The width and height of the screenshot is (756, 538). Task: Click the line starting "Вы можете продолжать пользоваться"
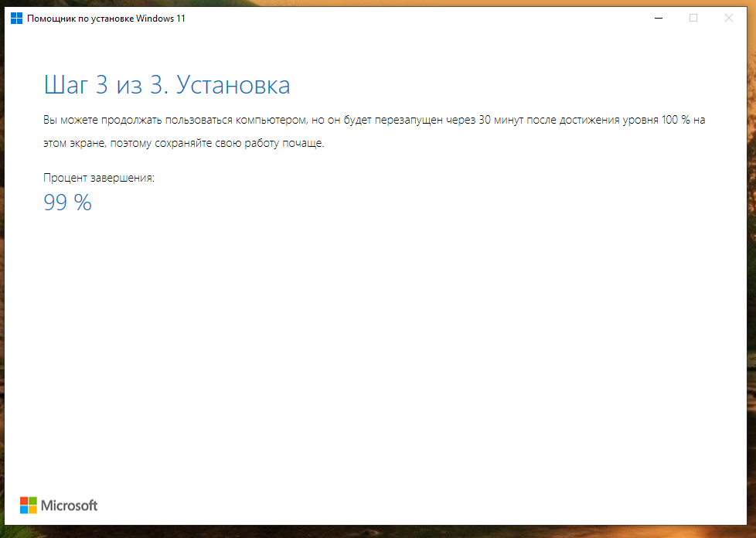(x=374, y=120)
